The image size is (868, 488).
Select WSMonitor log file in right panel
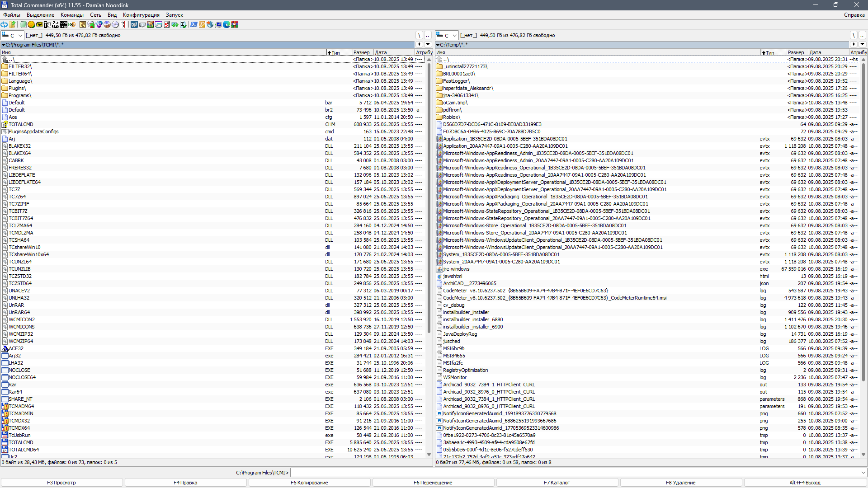pos(646,377)
